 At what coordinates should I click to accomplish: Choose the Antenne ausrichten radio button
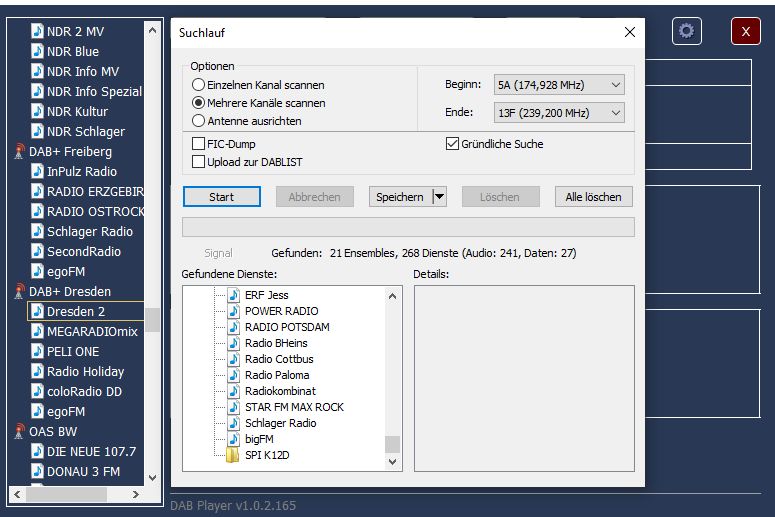[199, 121]
